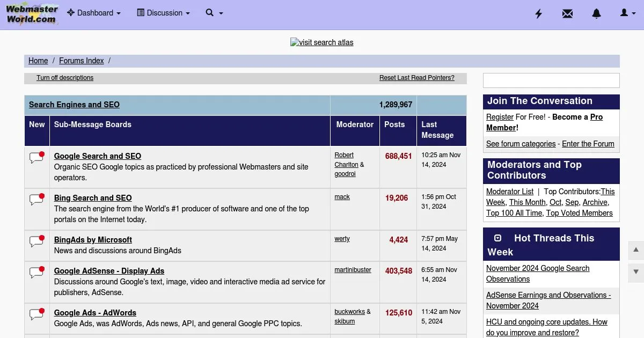Viewport: 644px width, 338px height.
Task: Click Enter the Forum link
Action: tap(588, 144)
